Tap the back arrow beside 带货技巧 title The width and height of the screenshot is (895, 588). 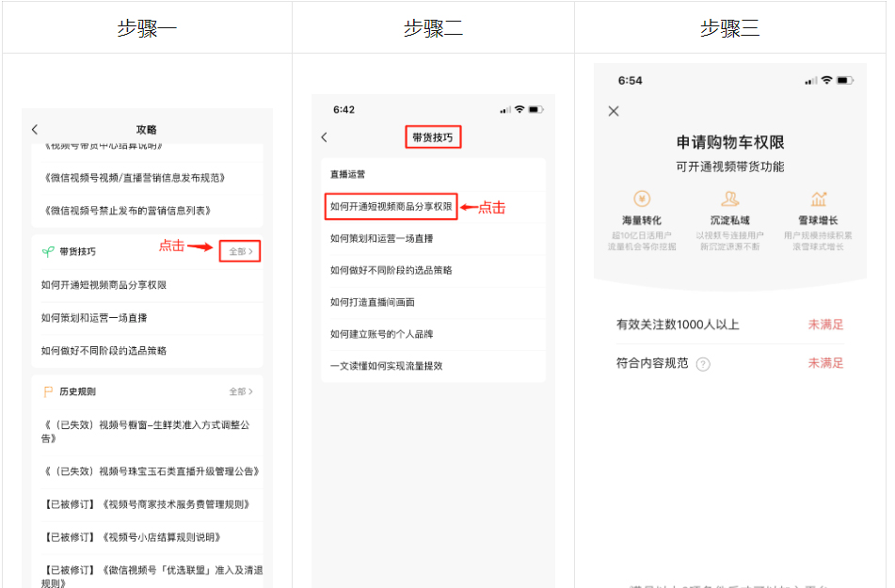(325, 137)
